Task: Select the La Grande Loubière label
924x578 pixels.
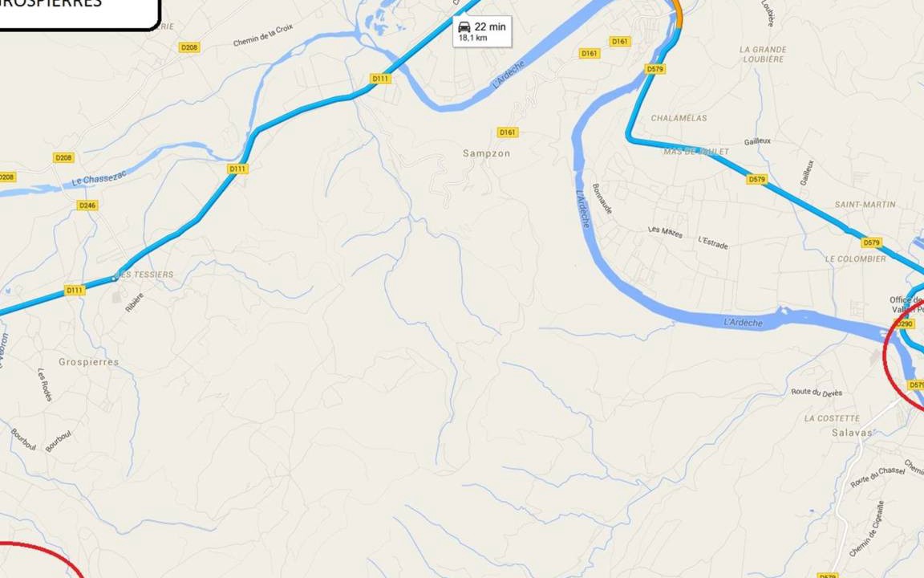Action: (x=763, y=55)
